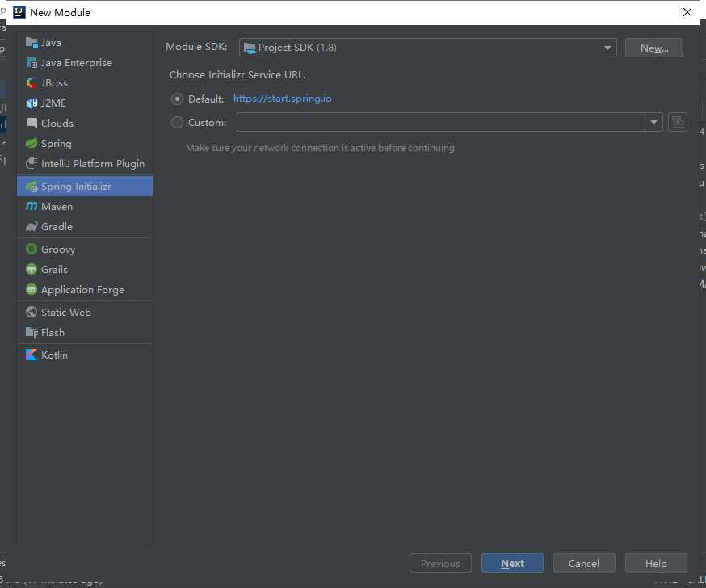The image size is (706, 588).
Task: Choose the Gradle module type
Action: [85, 226]
